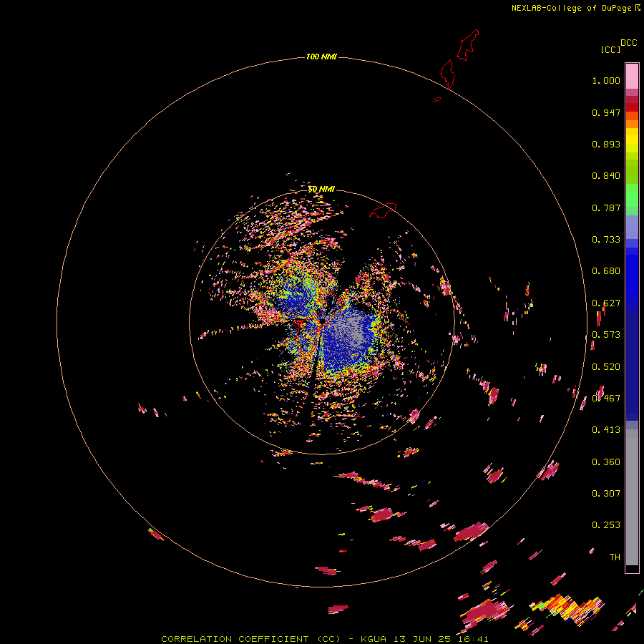
Task: Click the 0.893 scale value
Action: (x=606, y=144)
